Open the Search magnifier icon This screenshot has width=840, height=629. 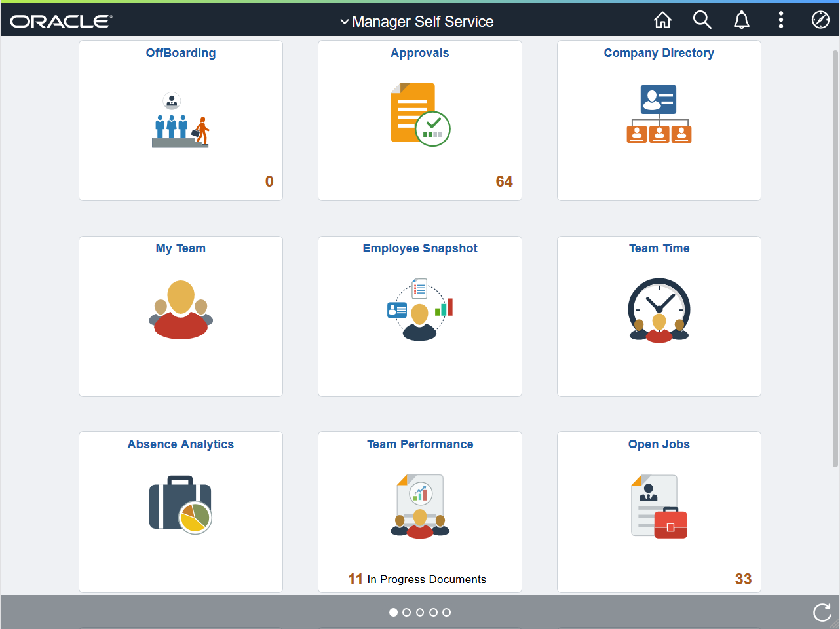point(702,20)
